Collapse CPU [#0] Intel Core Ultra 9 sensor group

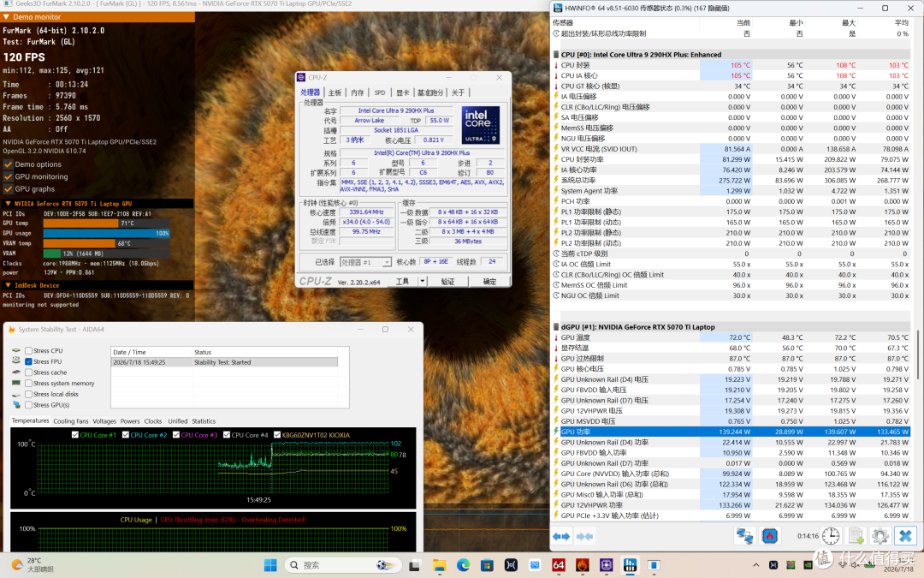coord(556,55)
